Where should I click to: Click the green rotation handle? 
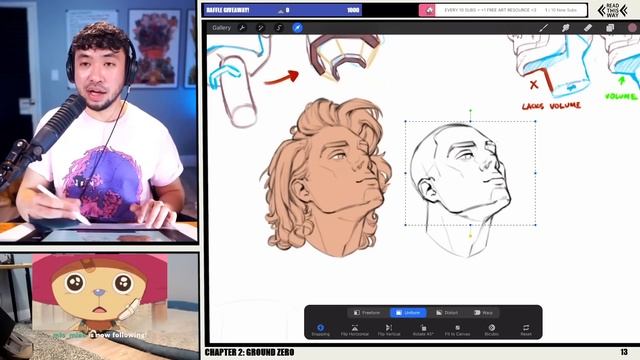point(470,110)
